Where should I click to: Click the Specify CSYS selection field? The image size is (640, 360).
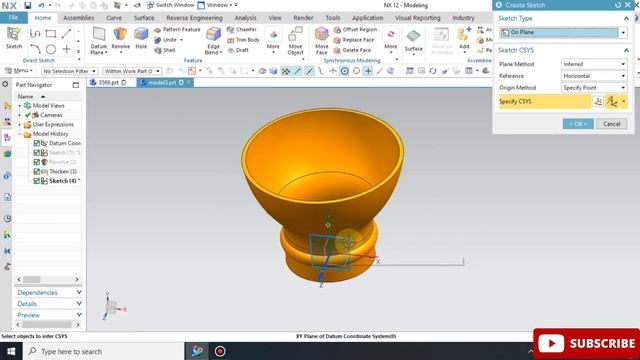pos(544,101)
